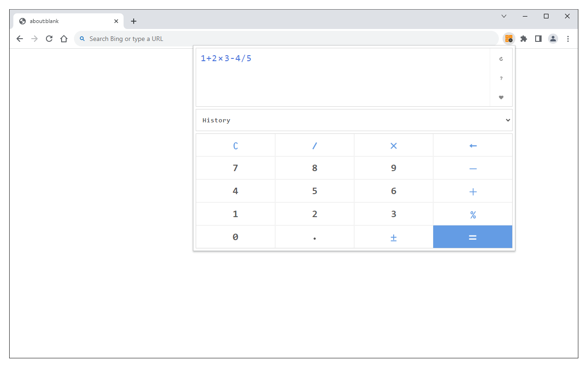Click digit 6 key
The image size is (588, 368).
pos(394,191)
